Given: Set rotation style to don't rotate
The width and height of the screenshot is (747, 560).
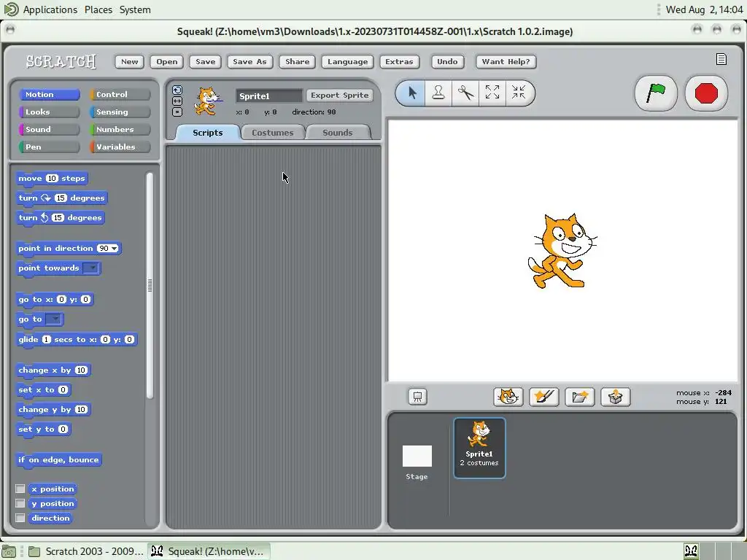Looking at the screenshot, I should pos(177,112).
